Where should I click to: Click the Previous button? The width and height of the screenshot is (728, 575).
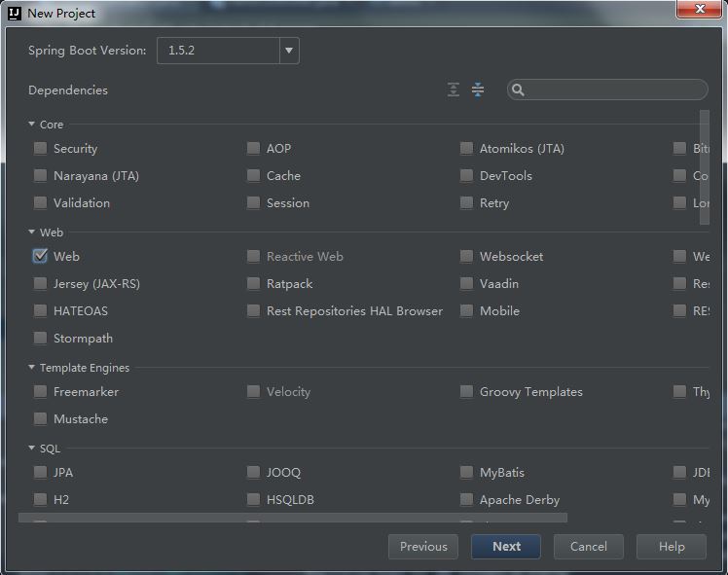[423, 546]
